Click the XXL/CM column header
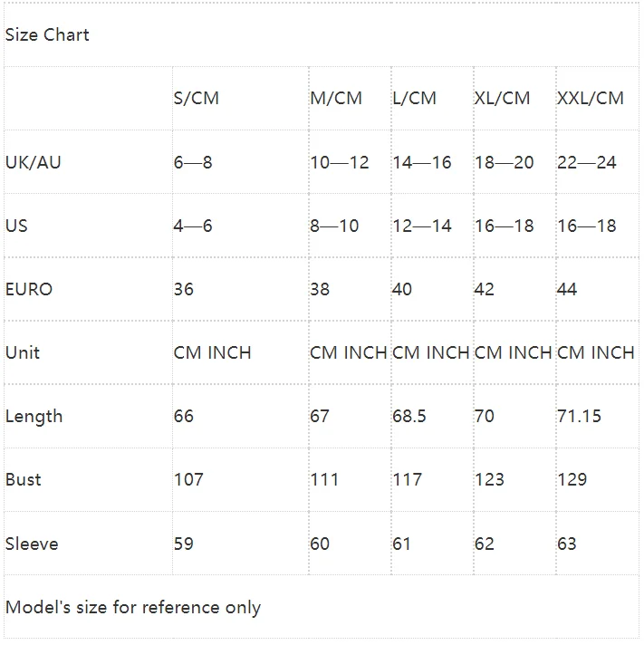The height and width of the screenshot is (645, 644). pyautogui.click(x=590, y=98)
